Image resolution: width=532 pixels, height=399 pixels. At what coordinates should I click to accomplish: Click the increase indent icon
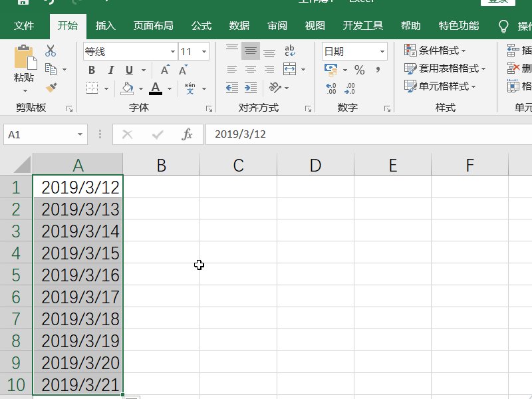[250, 88]
